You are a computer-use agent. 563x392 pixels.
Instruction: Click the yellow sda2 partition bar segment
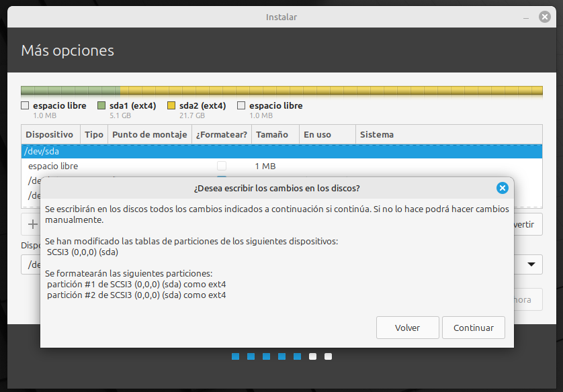pyautogui.click(x=331, y=91)
